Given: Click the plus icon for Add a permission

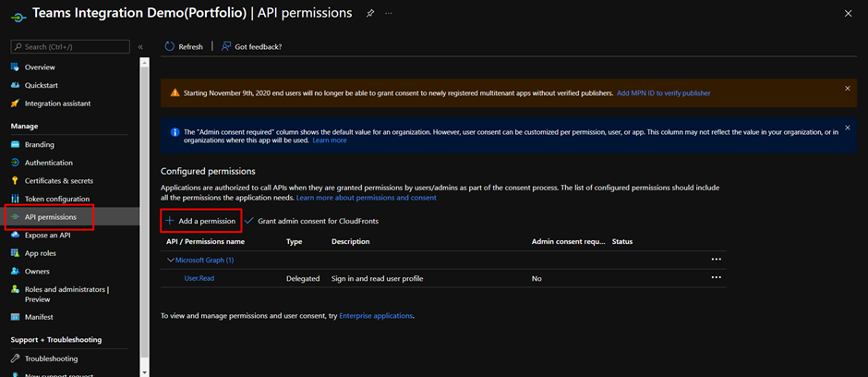Looking at the screenshot, I should point(170,220).
